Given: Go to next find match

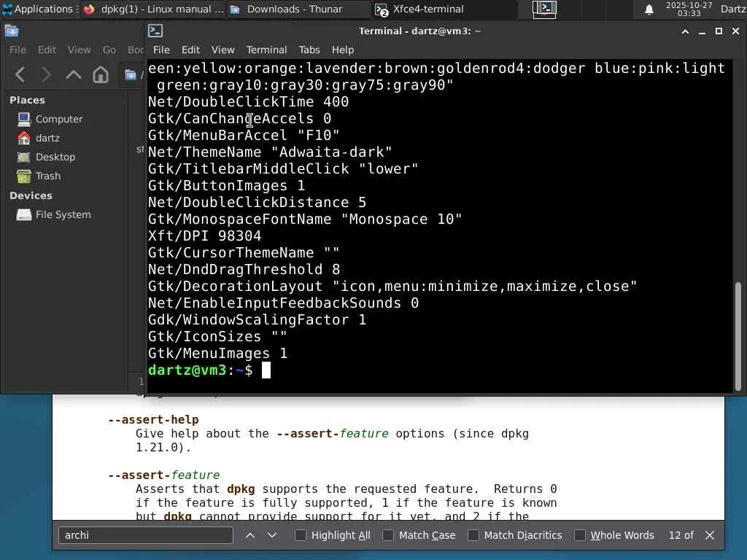Looking at the screenshot, I should (x=272, y=535).
